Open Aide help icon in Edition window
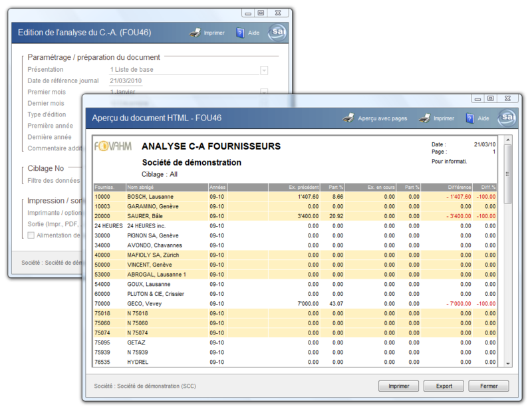532x409 pixels. point(241,33)
